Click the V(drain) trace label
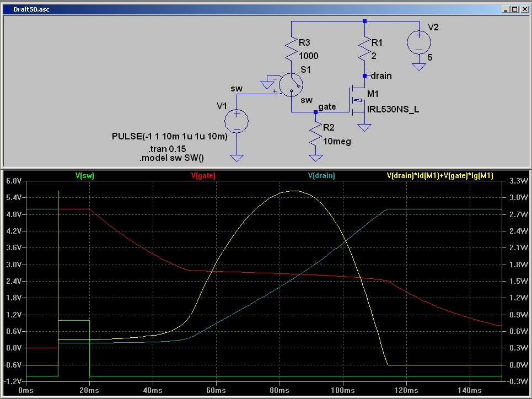 321,175
